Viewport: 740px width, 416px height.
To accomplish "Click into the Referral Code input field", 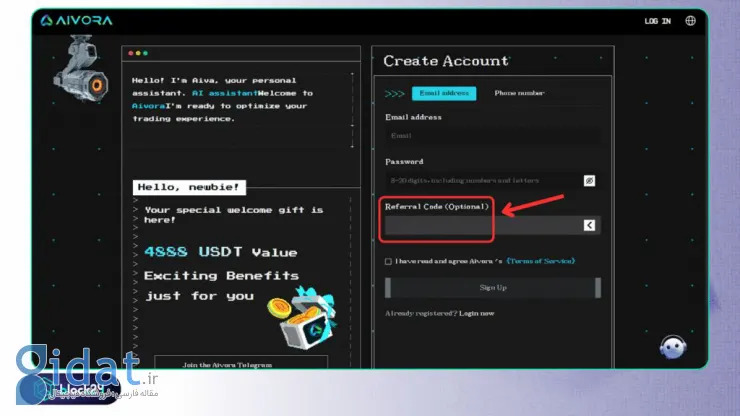I will coord(480,225).
